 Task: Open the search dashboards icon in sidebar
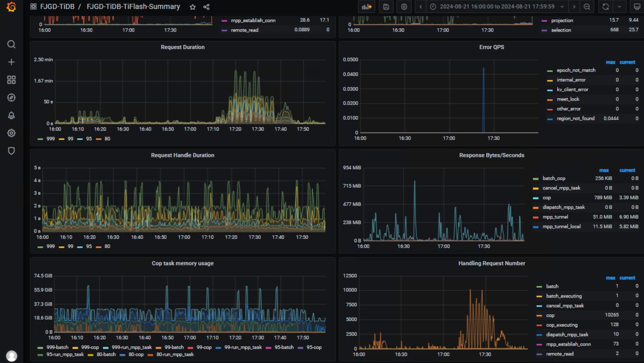[x=11, y=44]
